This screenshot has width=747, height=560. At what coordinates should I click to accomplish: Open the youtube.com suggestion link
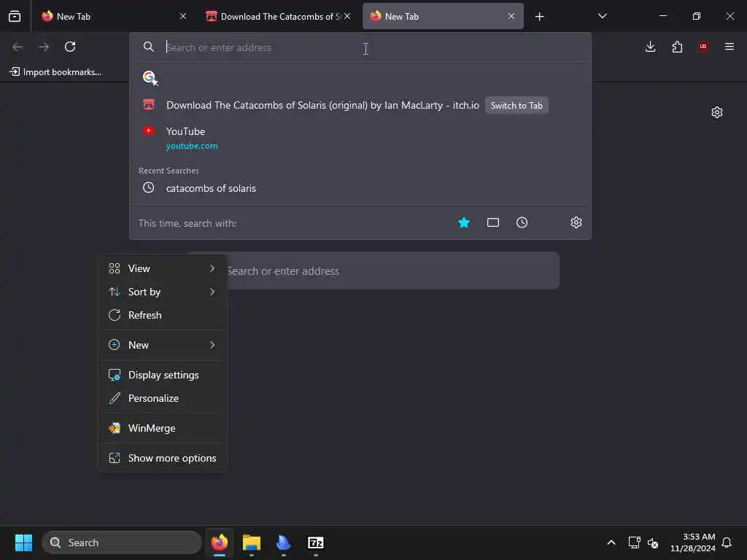[x=192, y=146]
